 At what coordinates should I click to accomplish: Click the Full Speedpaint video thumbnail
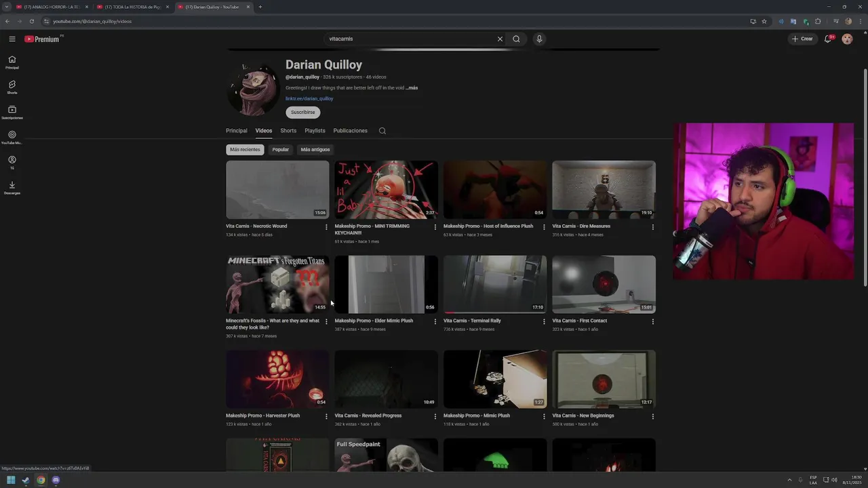387,455
